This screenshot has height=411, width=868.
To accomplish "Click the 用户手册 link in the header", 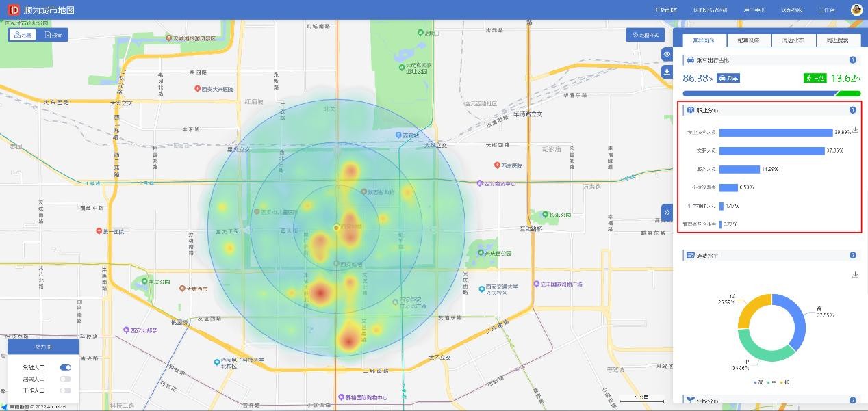I will tap(754, 10).
